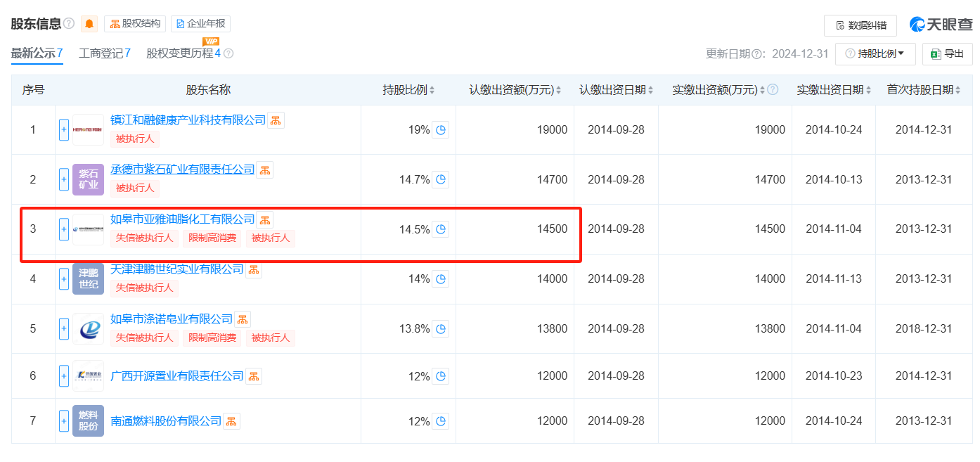Click help icon next to 实缴出资额 header

(x=773, y=90)
